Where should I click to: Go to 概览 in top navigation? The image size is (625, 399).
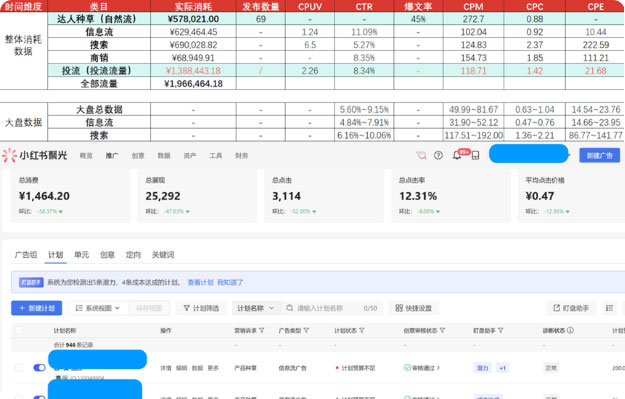click(86, 155)
